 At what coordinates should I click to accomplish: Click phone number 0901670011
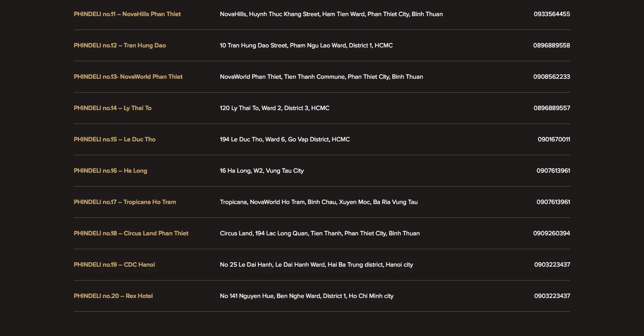tap(554, 139)
